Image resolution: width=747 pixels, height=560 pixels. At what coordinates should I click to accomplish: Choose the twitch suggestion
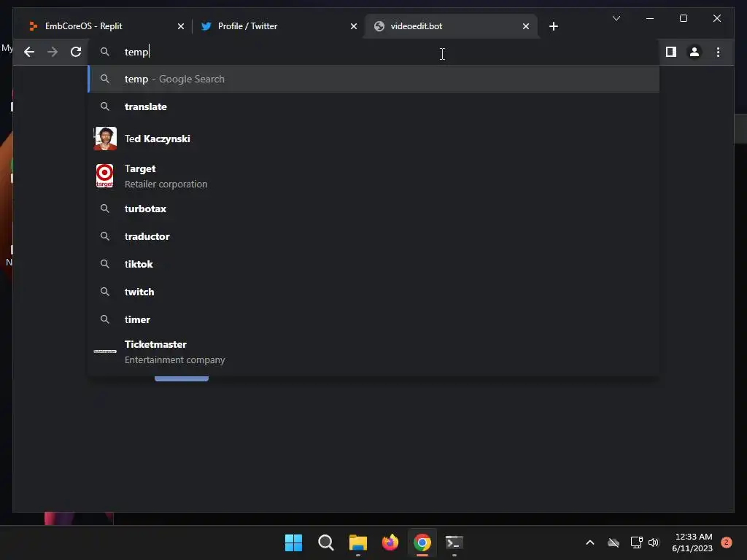[374, 292]
